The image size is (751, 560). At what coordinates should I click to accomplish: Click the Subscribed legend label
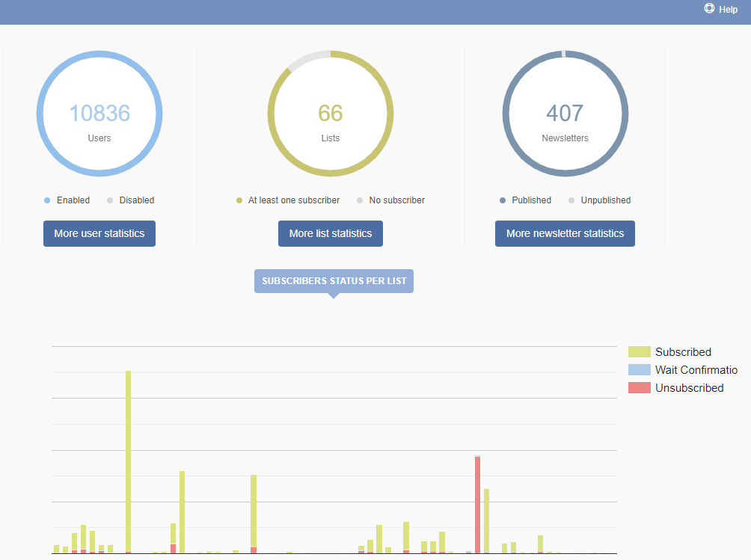(x=683, y=352)
